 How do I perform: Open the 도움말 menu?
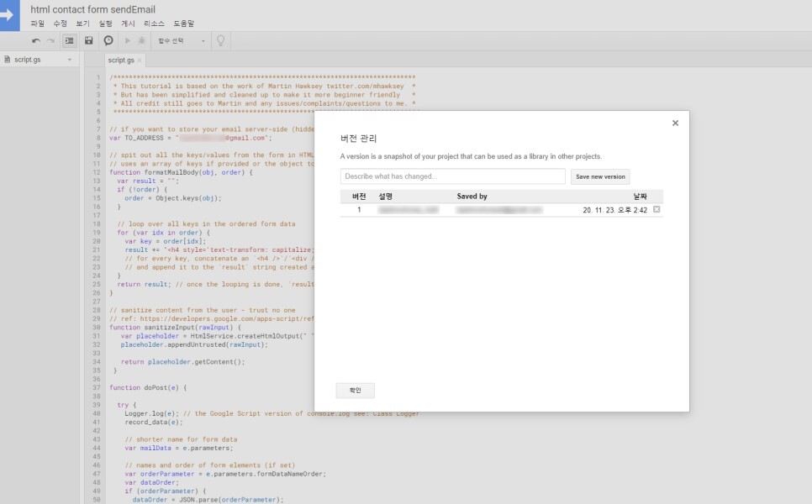pos(183,24)
